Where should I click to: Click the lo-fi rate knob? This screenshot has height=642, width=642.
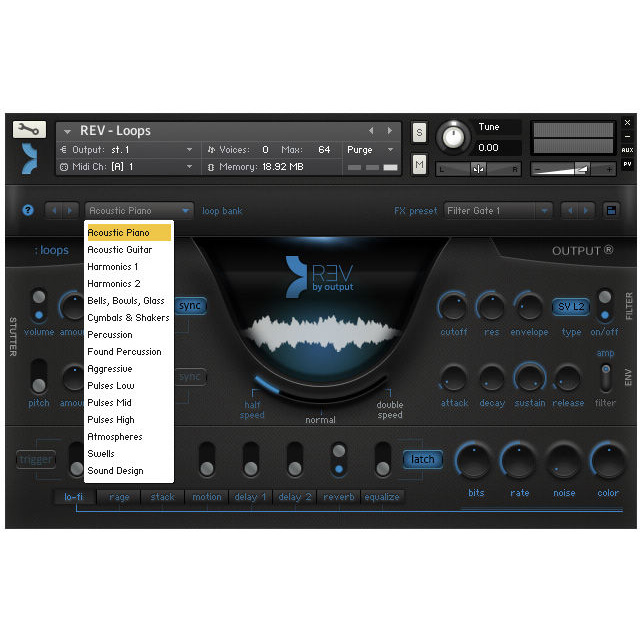[518, 461]
